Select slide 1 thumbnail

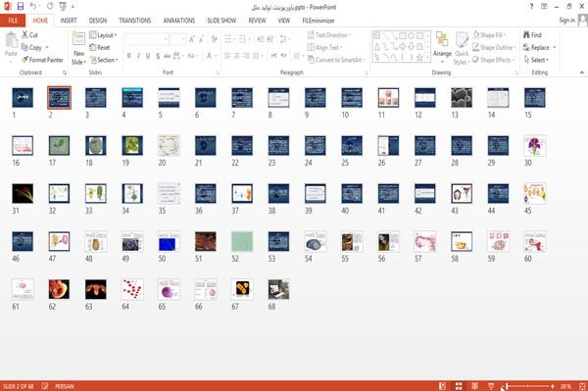point(23,97)
